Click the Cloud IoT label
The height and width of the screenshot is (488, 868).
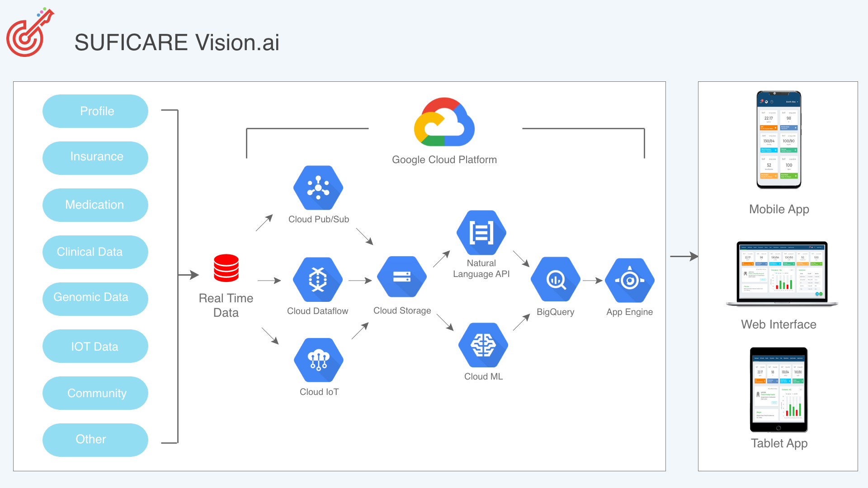(x=319, y=392)
